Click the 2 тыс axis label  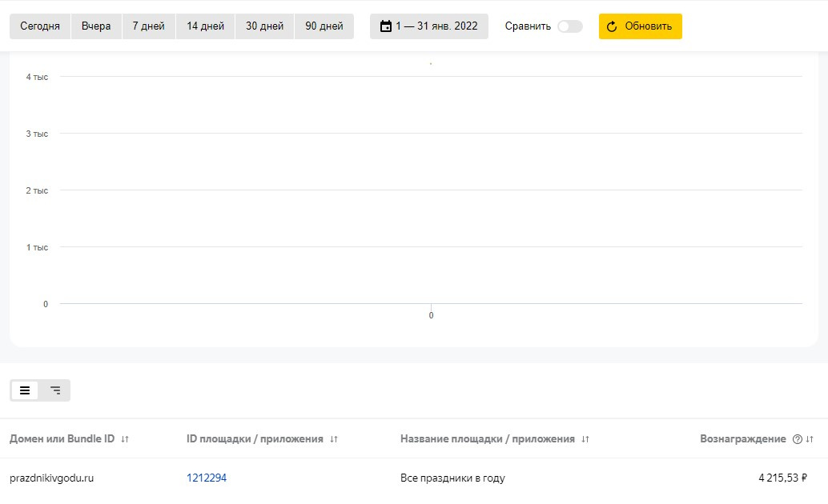(x=37, y=190)
